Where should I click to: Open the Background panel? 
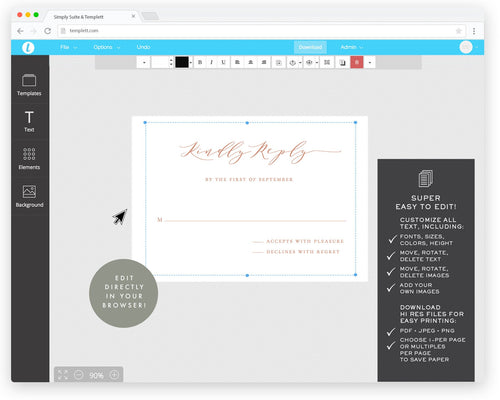click(x=29, y=196)
